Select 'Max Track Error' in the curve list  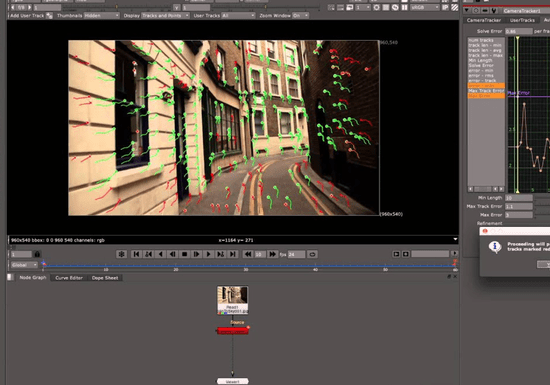tap(486, 91)
